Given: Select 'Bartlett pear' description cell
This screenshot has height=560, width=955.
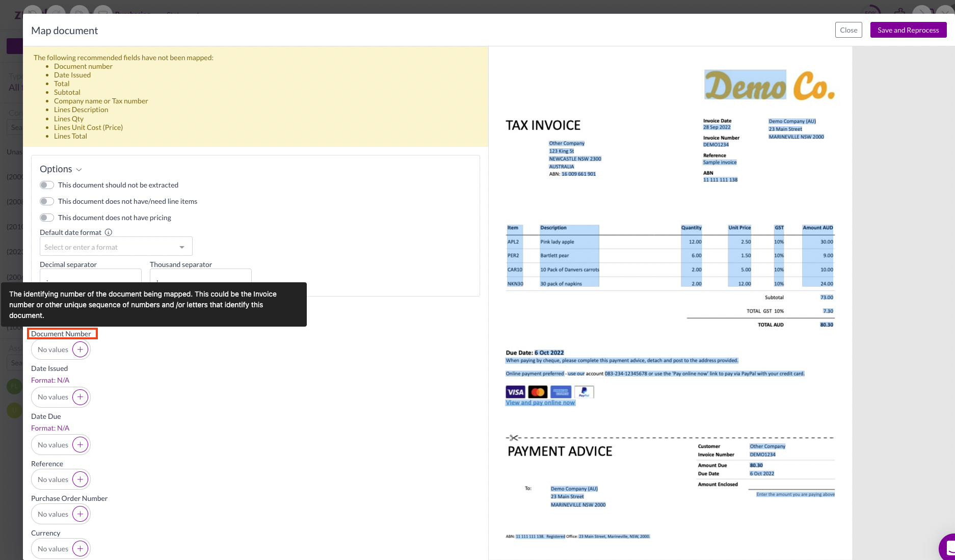Looking at the screenshot, I should pos(554,256).
